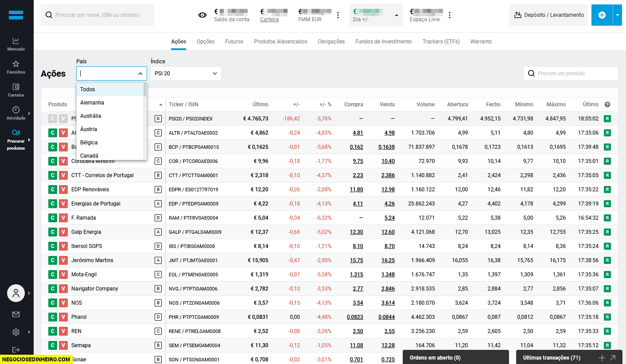Switch to the Trackers (ETFs) tab
Image resolution: width=626 pixels, height=364 pixels.
pos(441,42)
